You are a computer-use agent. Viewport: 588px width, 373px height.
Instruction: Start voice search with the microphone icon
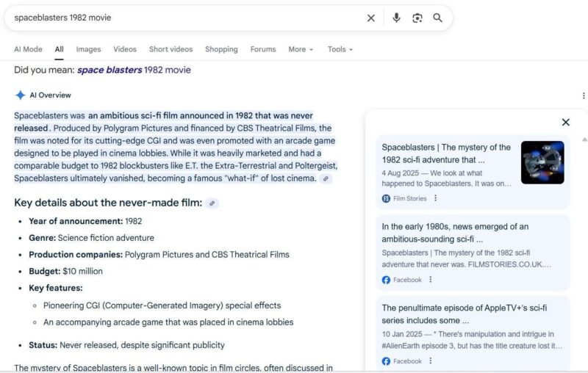click(396, 18)
